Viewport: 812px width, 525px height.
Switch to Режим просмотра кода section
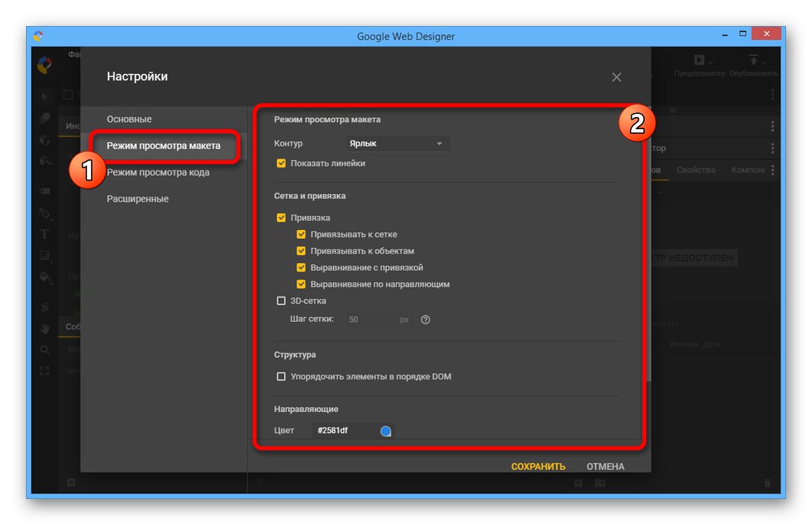[x=158, y=172]
